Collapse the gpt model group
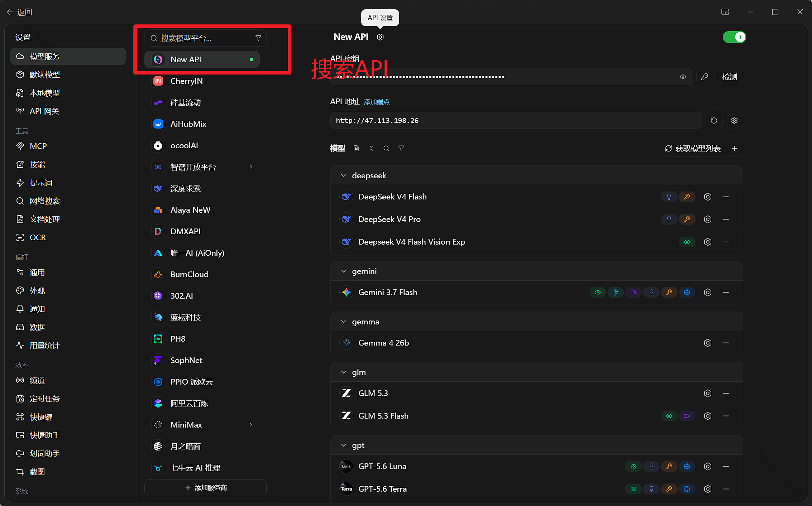 344,445
